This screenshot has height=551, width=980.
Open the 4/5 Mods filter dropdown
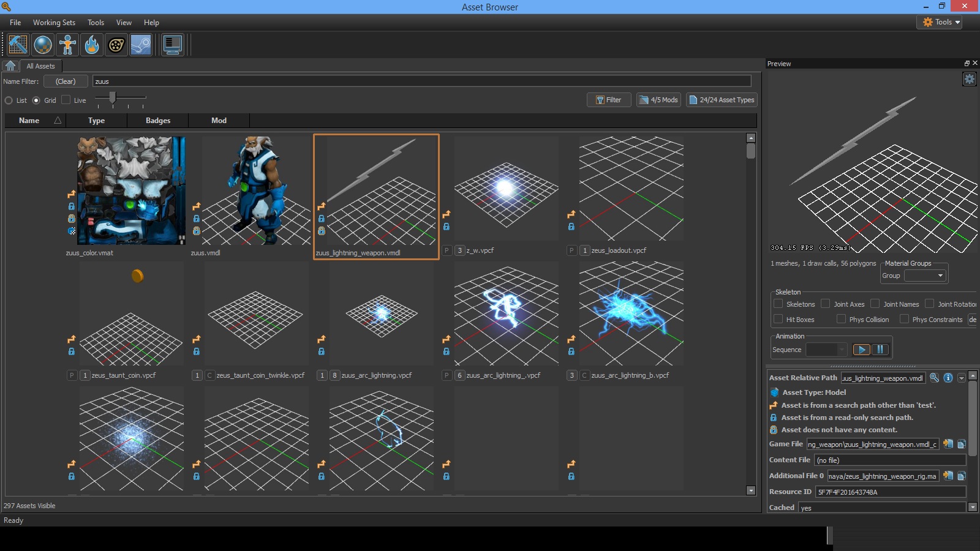pyautogui.click(x=658, y=100)
